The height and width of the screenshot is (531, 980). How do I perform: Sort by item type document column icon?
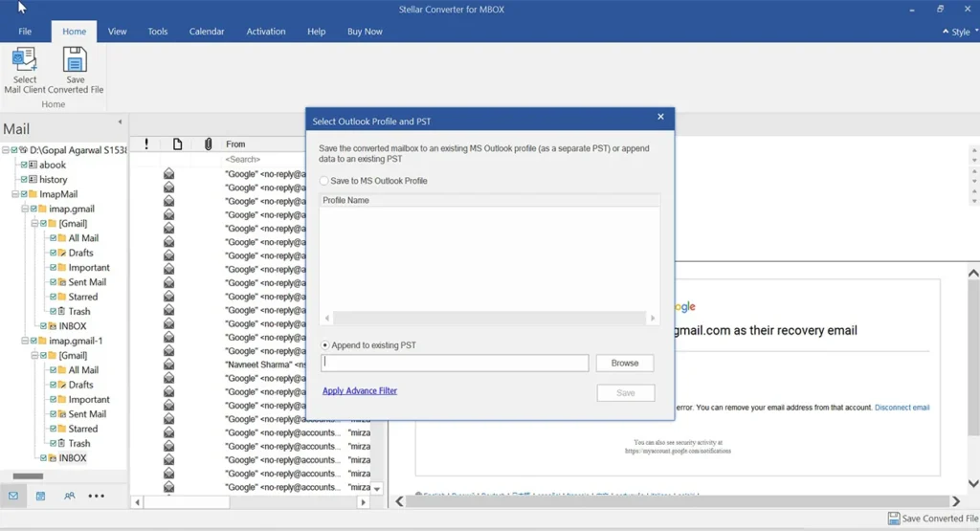coord(177,144)
